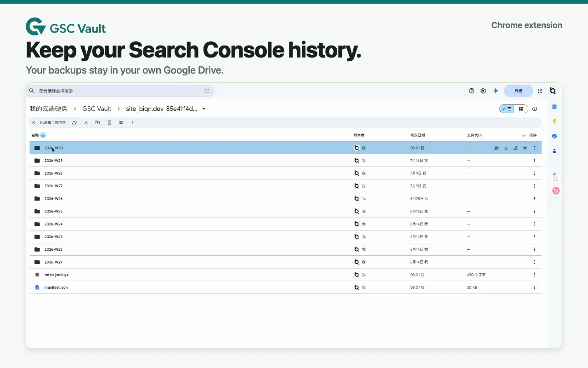This screenshot has height=368, width=588.
Task: Open more options for 2026-W29 row
Action: click(535, 161)
